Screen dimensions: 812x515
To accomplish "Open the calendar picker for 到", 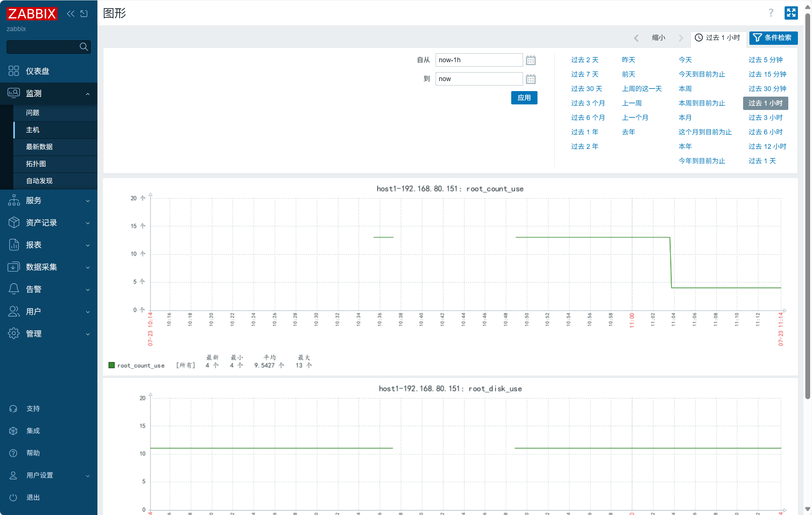I will point(531,79).
